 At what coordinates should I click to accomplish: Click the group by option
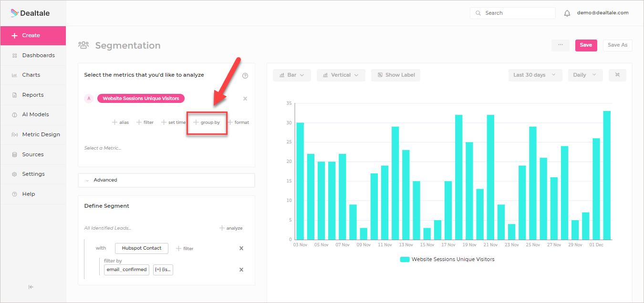pos(207,122)
